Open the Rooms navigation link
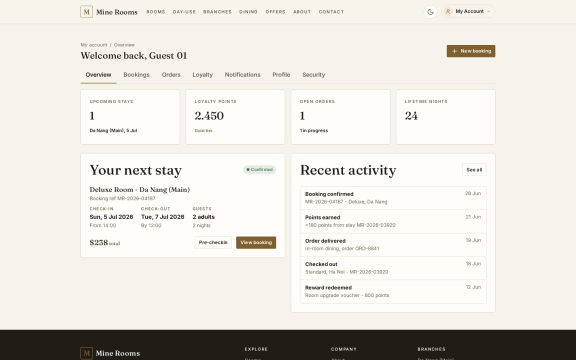The image size is (576, 360). coord(156,12)
